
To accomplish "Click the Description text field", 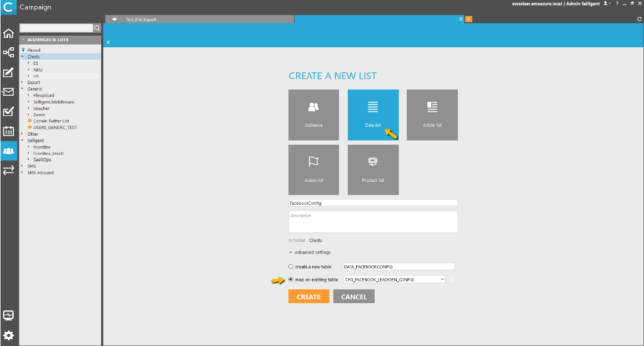I will pos(373,221).
